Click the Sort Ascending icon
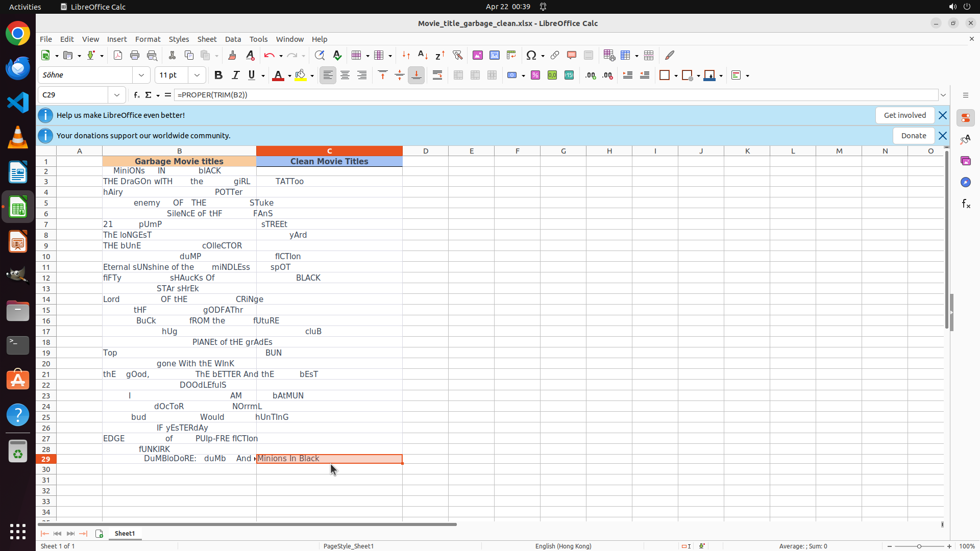Image resolution: width=980 pixels, height=551 pixels. 423,55
